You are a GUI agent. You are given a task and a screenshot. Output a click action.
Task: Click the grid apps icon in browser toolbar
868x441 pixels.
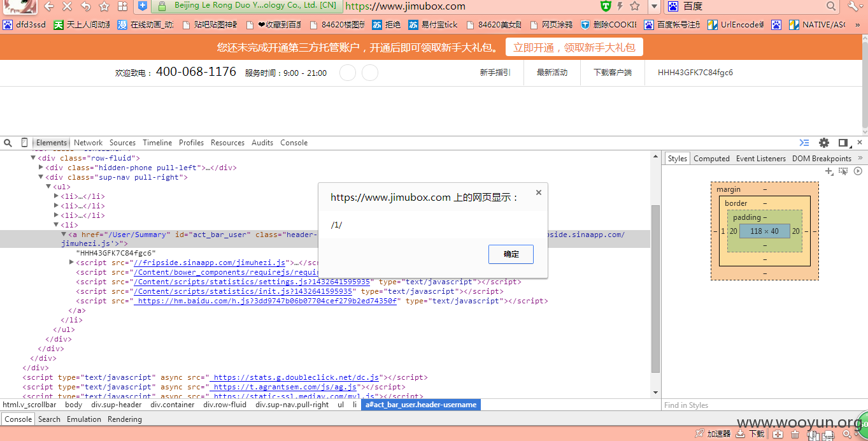click(x=123, y=6)
